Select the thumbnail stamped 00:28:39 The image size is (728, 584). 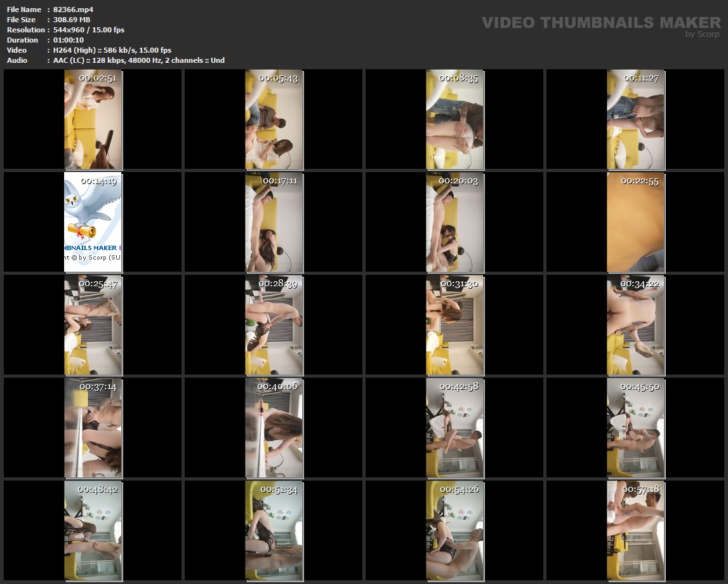click(x=274, y=325)
